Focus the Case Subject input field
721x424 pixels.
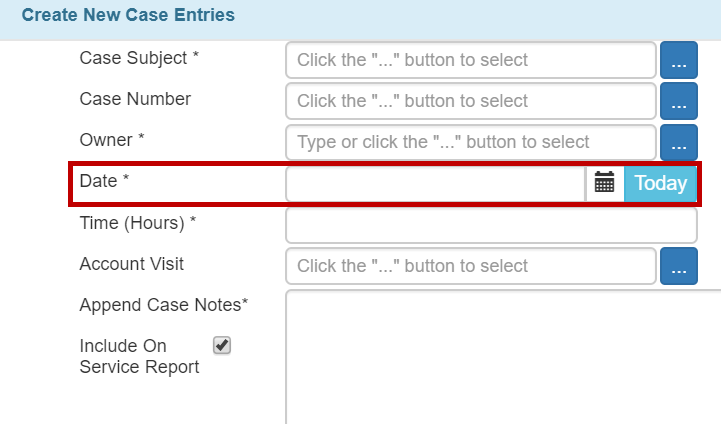coord(470,60)
